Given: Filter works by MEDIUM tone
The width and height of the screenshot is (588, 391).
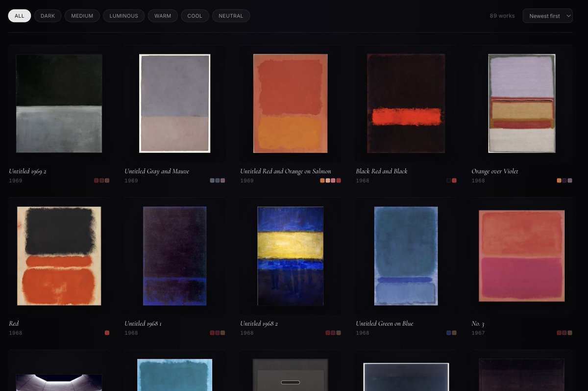Looking at the screenshot, I should click(x=82, y=16).
